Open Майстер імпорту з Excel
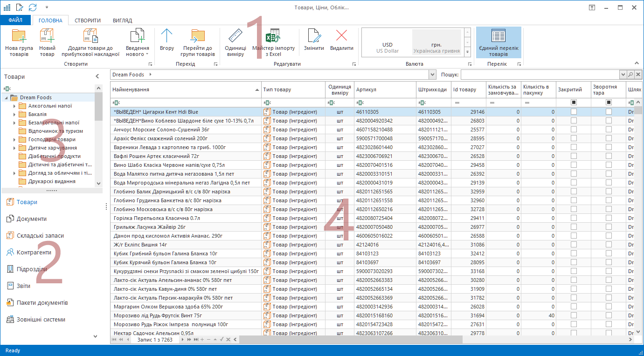The height and width of the screenshot is (356, 644). (273, 36)
